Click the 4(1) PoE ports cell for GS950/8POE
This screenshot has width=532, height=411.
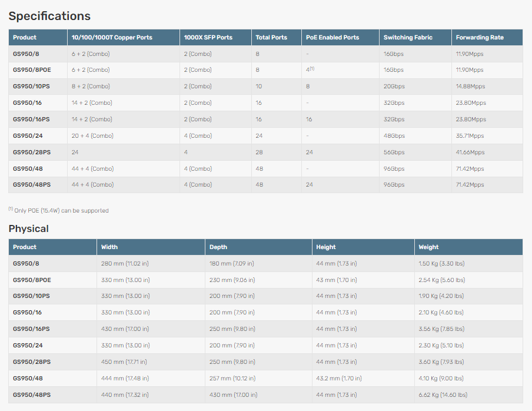[310, 69]
